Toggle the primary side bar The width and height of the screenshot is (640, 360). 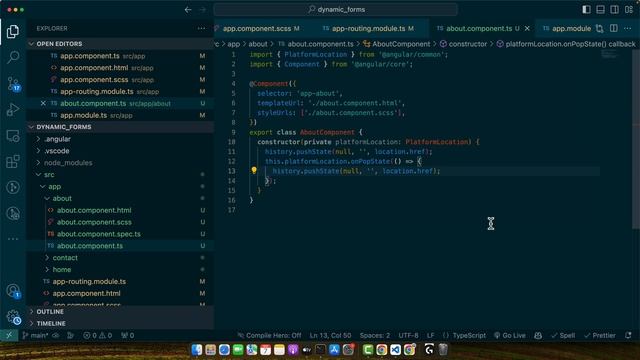(x=586, y=9)
